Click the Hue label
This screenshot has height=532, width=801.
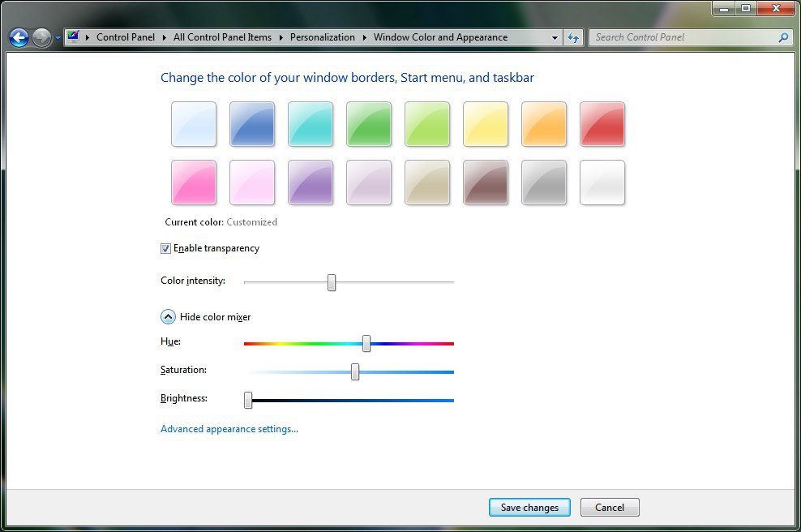170,341
